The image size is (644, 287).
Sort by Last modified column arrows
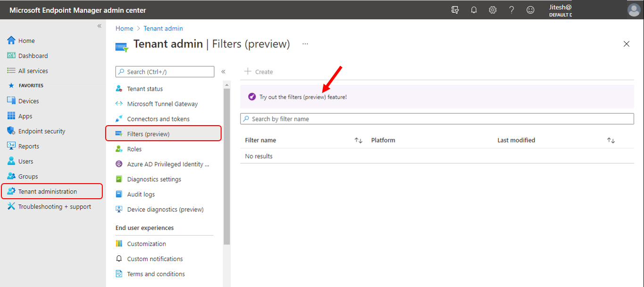[611, 140]
